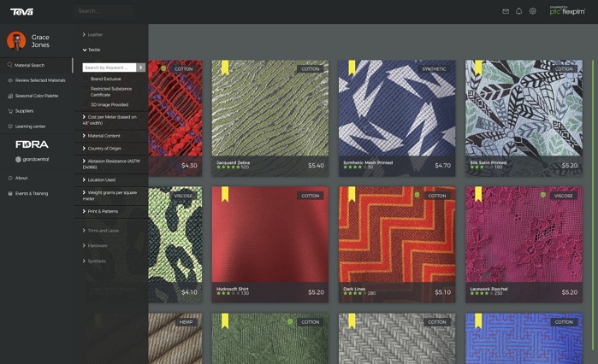Expand the Location Used filter
The image size is (598, 364).
[84, 179]
